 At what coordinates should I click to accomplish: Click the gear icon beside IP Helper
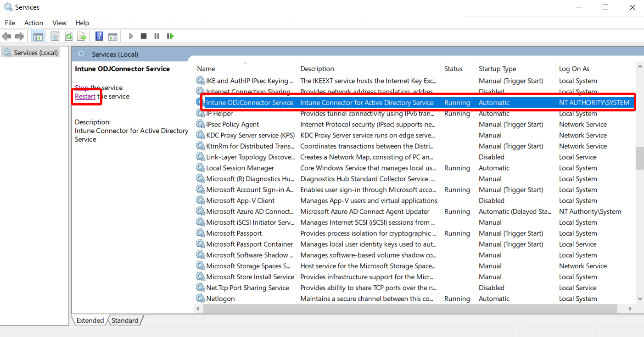tap(200, 113)
